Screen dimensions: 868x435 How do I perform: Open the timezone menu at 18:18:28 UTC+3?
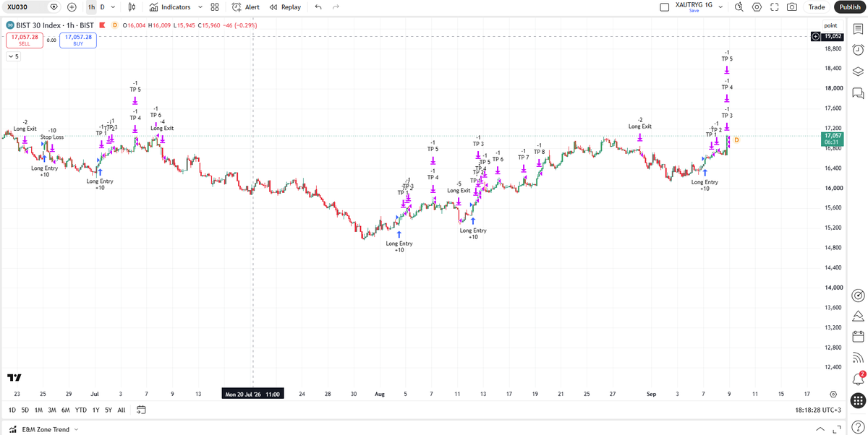tap(817, 410)
